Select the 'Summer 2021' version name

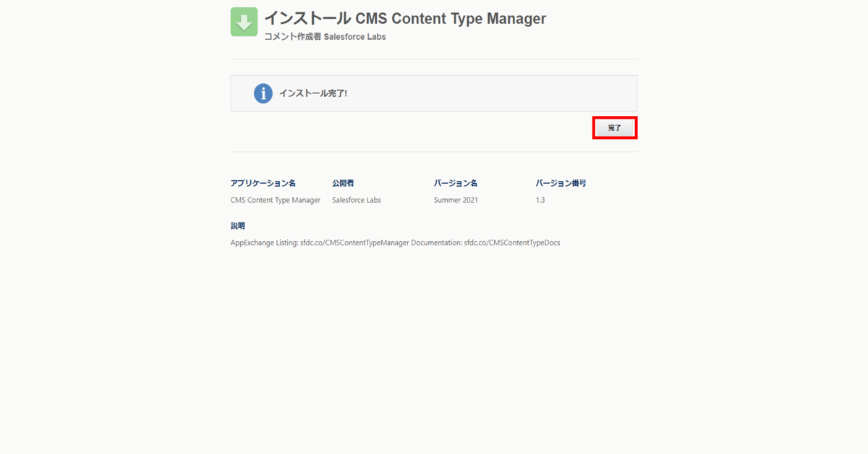456,200
